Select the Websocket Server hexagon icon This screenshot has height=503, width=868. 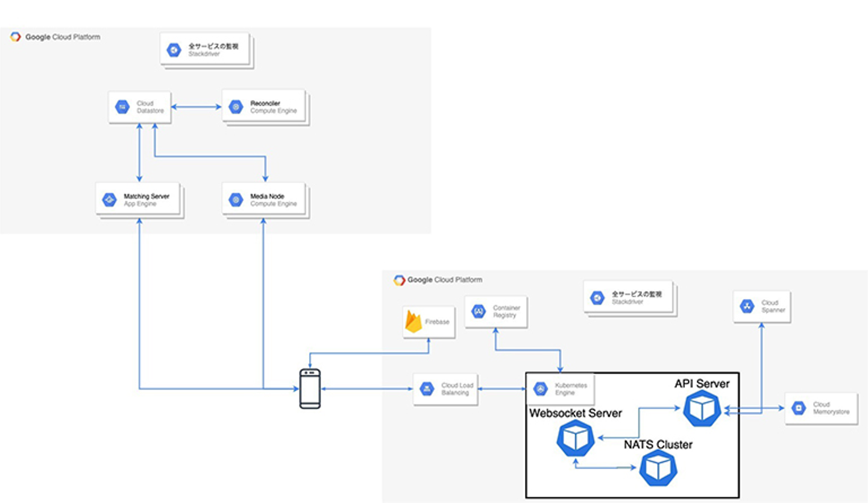pos(576,439)
